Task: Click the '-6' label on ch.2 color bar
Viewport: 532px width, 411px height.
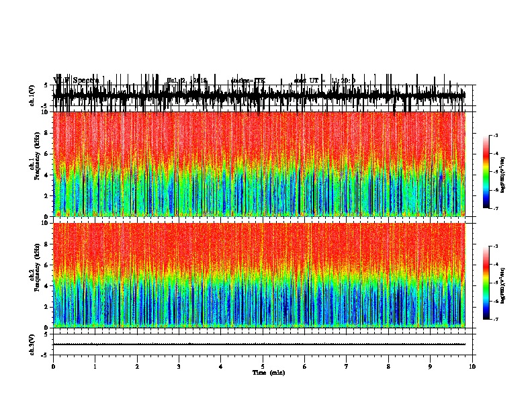Action: click(495, 301)
